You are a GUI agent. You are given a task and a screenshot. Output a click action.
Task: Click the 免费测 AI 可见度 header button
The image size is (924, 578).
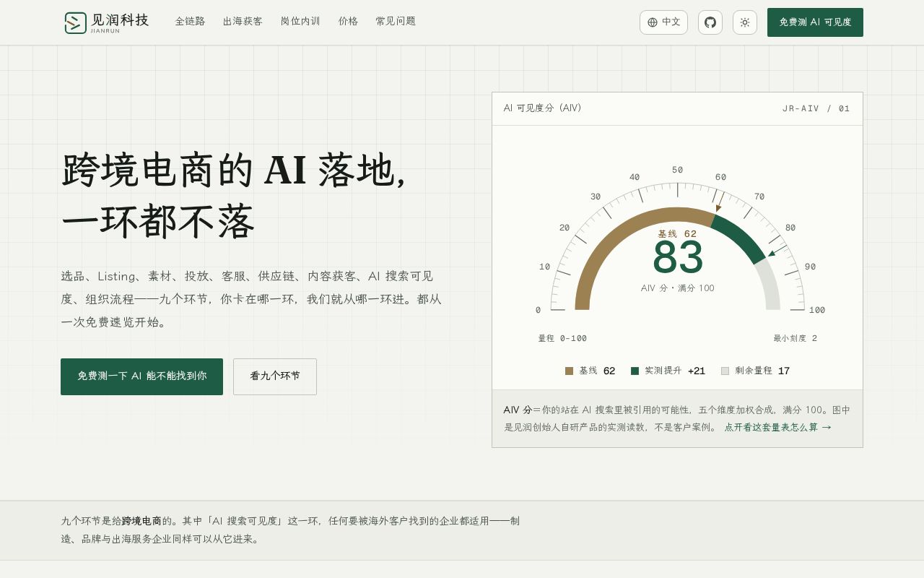click(x=815, y=22)
